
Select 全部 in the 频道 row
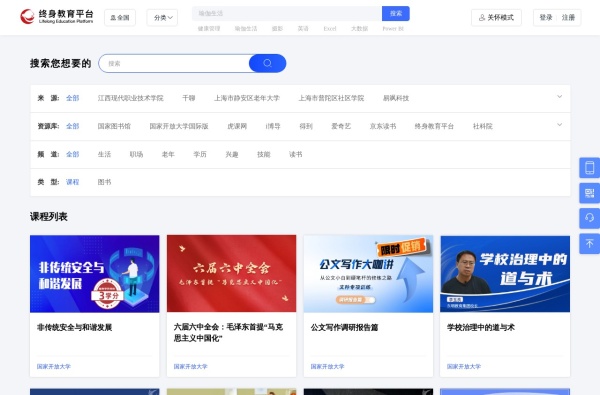point(73,155)
